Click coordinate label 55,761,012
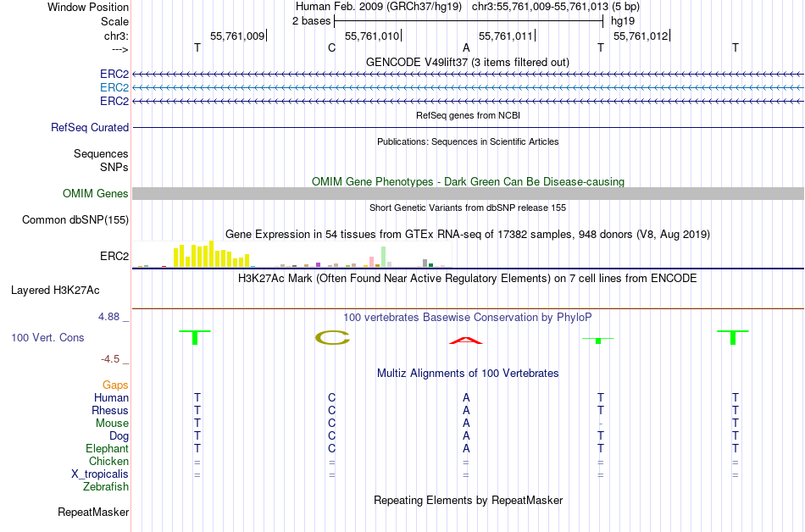Viewport: 805px width, 532px height. (x=641, y=36)
